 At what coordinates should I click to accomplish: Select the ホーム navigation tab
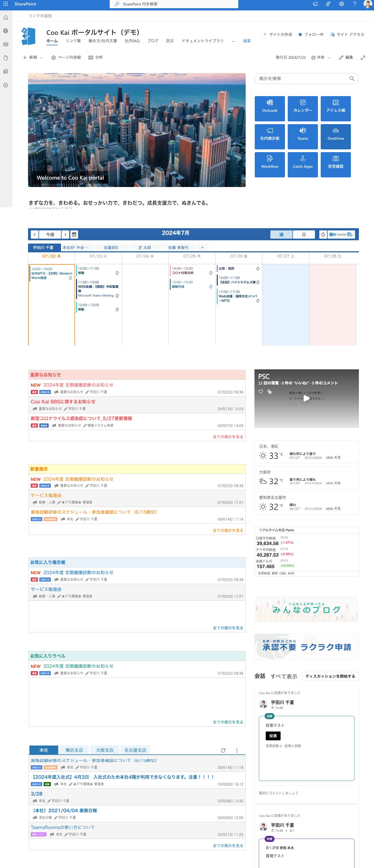(52, 41)
